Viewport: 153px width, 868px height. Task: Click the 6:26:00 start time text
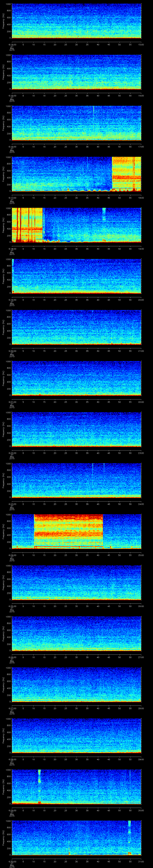point(12,657)
